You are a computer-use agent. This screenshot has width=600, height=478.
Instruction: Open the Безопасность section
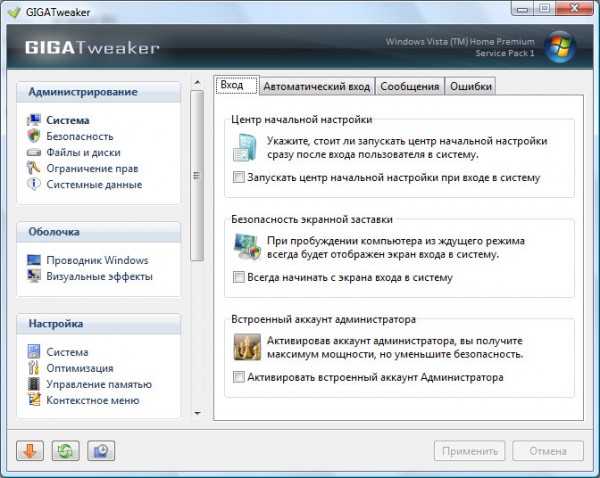click(80, 136)
